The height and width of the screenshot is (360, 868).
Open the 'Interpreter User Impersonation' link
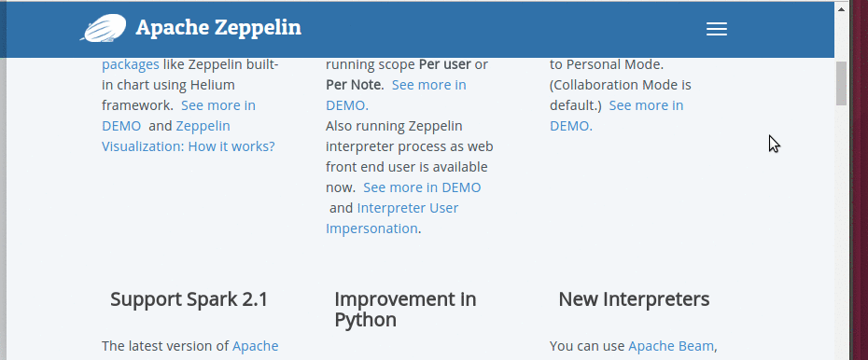(x=392, y=218)
